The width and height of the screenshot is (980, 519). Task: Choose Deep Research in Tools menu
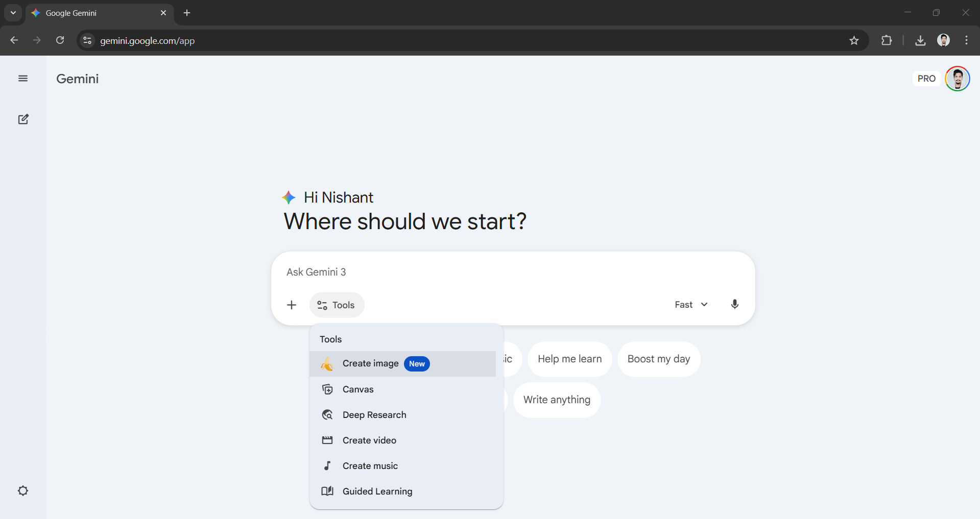[x=402, y=415]
